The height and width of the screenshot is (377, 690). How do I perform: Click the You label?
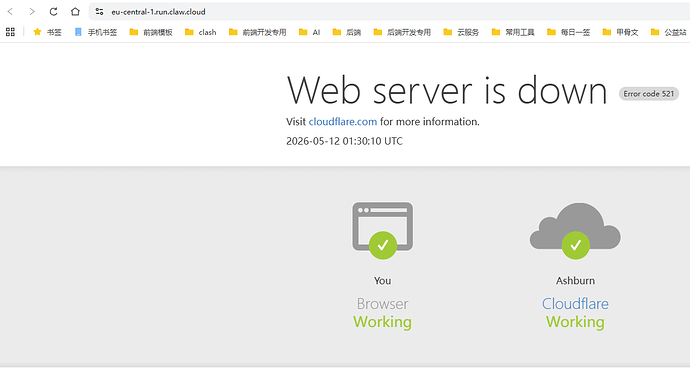[382, 281]
